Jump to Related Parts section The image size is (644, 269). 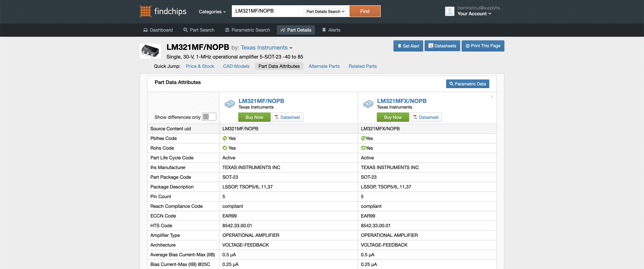[362, 66]
